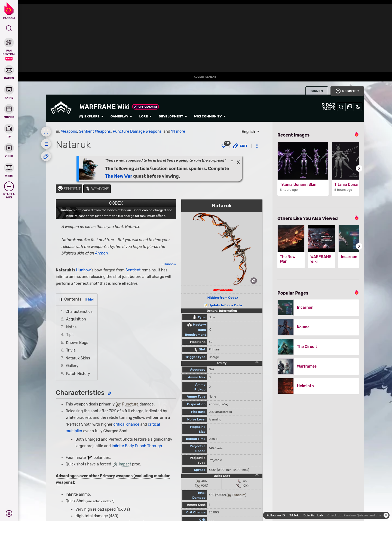Dismiss the bottom Fandom promo bar

tap(386, 515)
